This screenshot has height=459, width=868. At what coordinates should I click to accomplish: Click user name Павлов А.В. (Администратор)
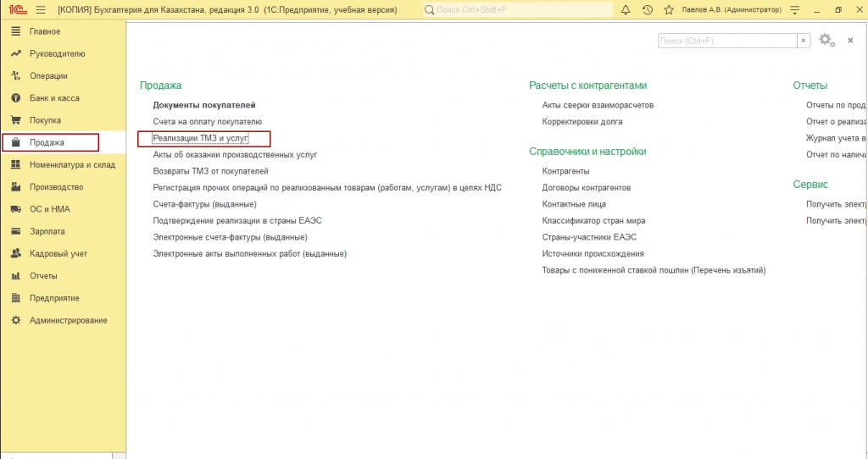[732, 10]
